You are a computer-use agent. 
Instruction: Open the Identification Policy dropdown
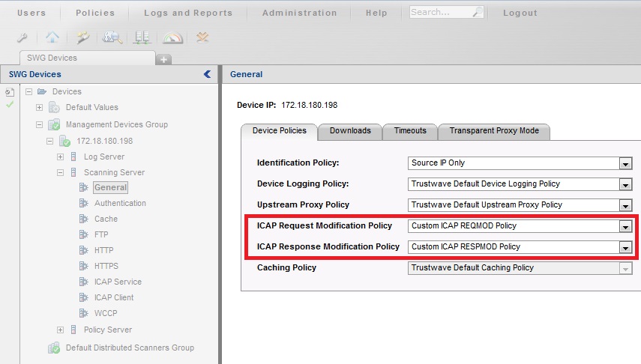point(625,163)
